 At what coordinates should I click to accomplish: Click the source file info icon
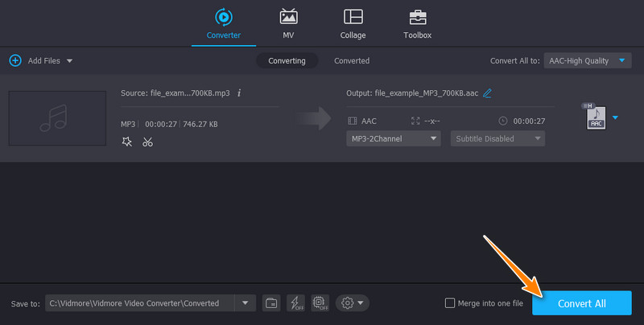click(x=239, y=93)
